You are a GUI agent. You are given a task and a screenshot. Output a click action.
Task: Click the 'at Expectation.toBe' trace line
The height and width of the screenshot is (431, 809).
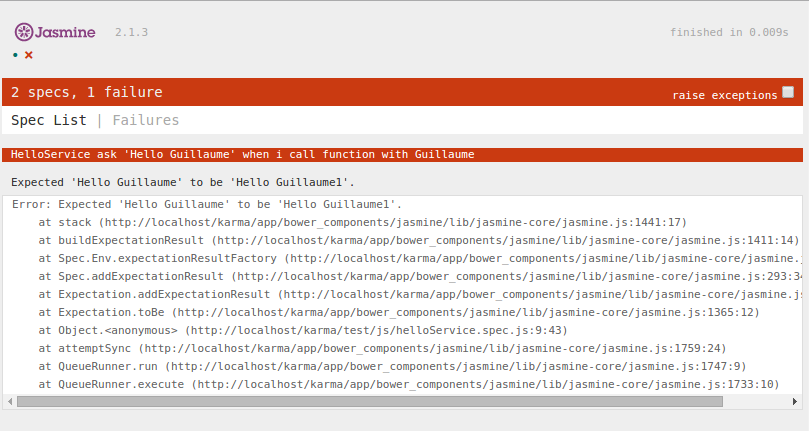click(x=399, y=313)
